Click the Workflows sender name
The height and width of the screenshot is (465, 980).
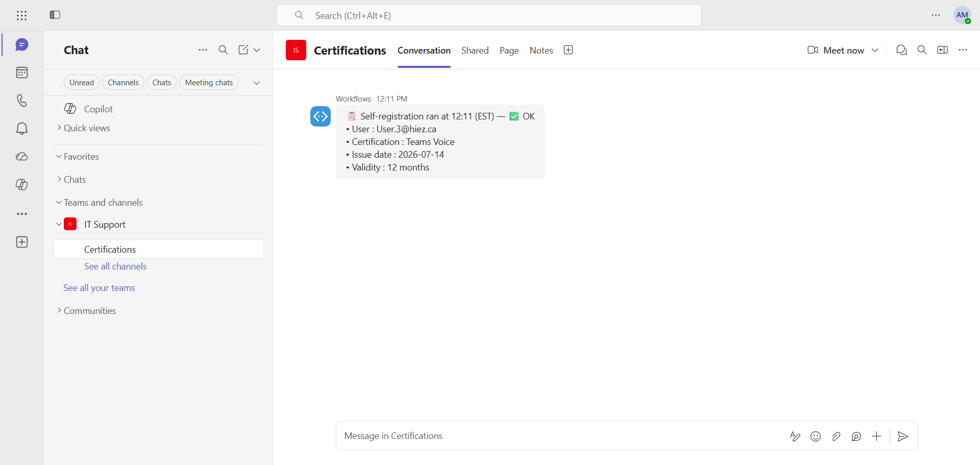click(x=353, y=99)
